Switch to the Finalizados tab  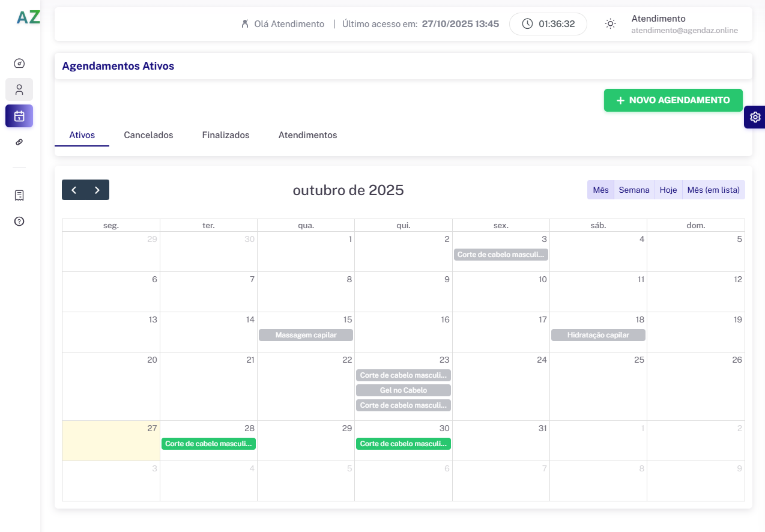[x=226, y=135]
